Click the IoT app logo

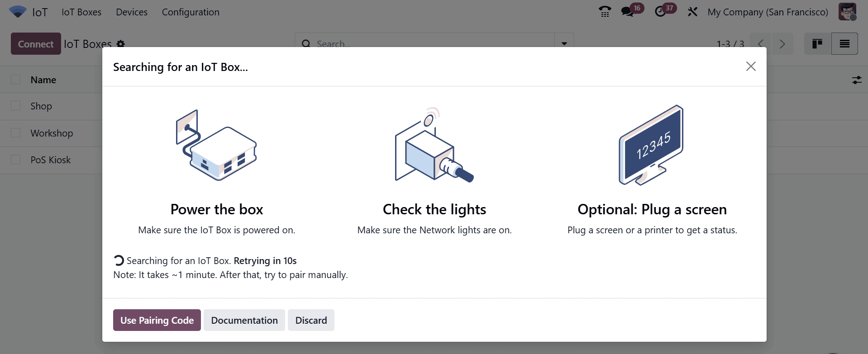pos(17,12)
